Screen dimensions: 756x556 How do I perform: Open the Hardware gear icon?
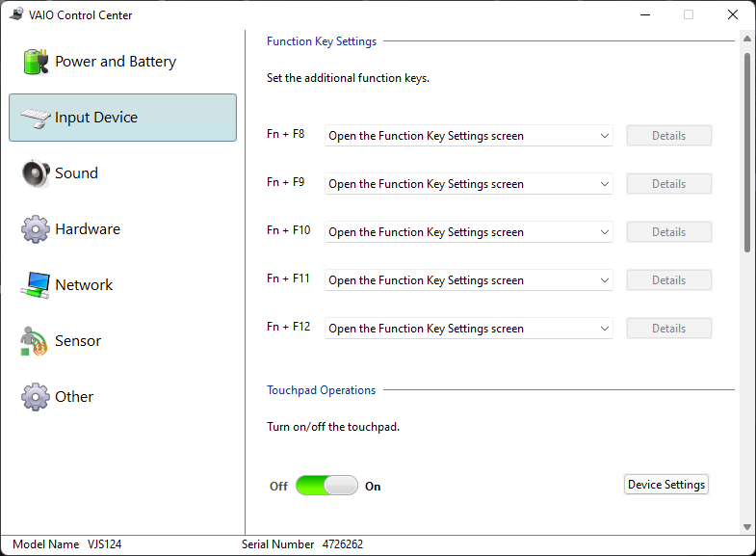pyautogui.click(x=35, y=229)
